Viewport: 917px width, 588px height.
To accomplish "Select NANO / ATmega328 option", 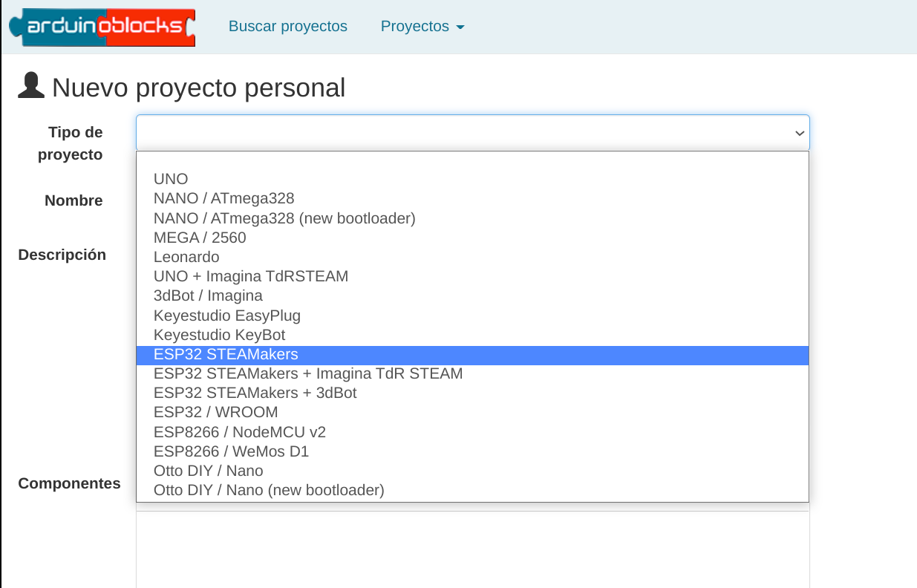I will 472,198.
